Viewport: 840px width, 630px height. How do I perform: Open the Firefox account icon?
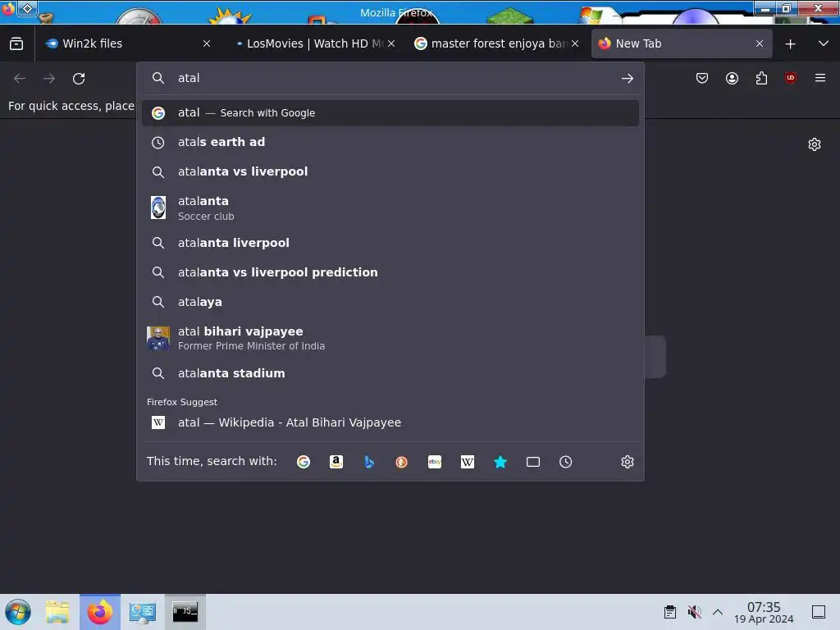point(732,78)
